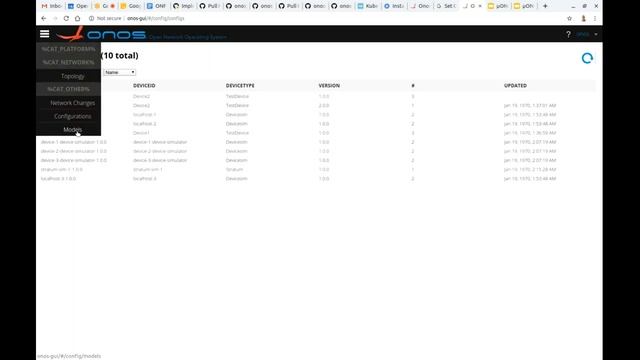Open the Chrome profile avatar

[583, 18]
